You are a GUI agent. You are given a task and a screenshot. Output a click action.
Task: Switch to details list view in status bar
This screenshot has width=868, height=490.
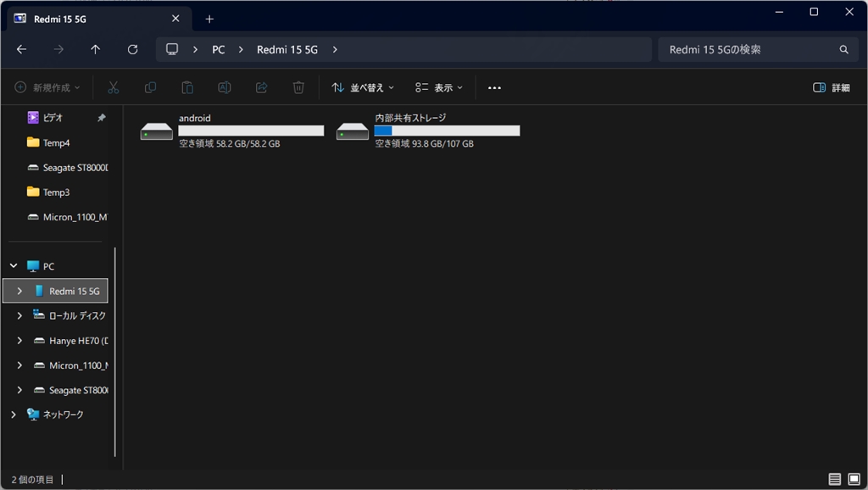point(835,479)
